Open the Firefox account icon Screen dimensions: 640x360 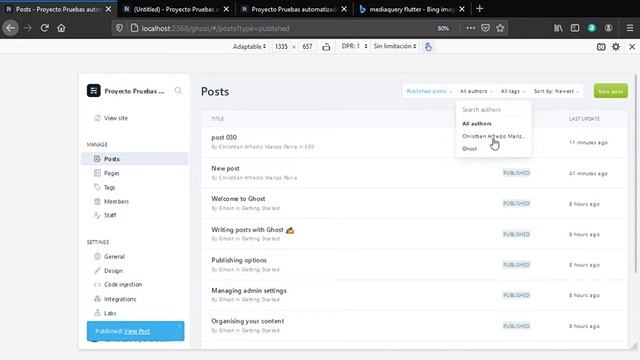tap(608, 28)
